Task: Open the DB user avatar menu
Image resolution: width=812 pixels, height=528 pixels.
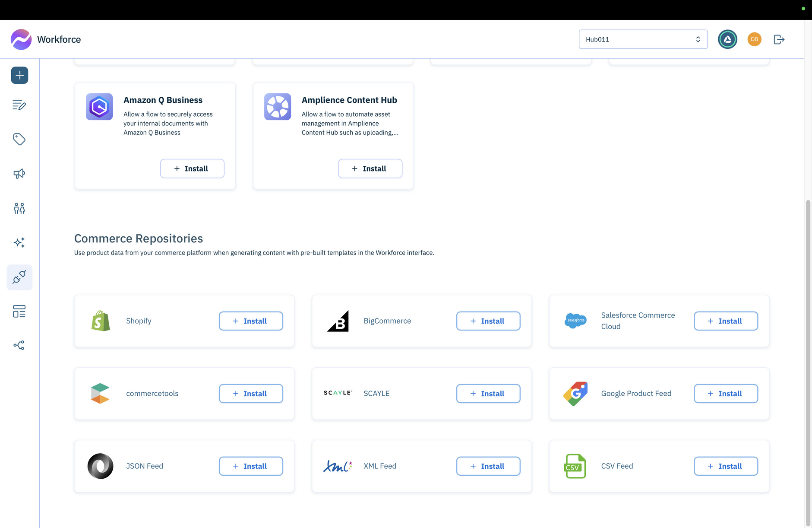Action: (754, 39)
